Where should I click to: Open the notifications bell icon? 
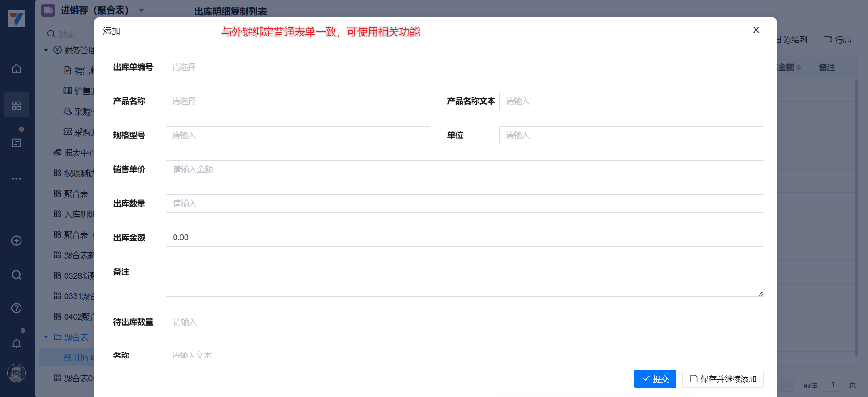point(16,343)
